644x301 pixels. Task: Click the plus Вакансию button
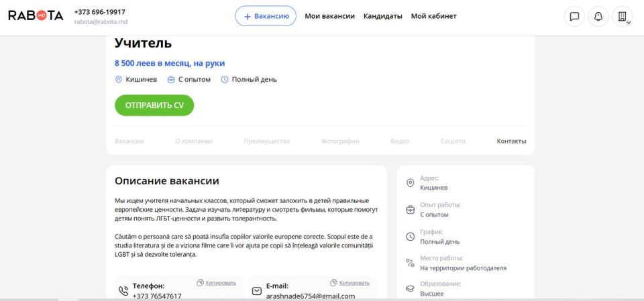click(266, 16)
